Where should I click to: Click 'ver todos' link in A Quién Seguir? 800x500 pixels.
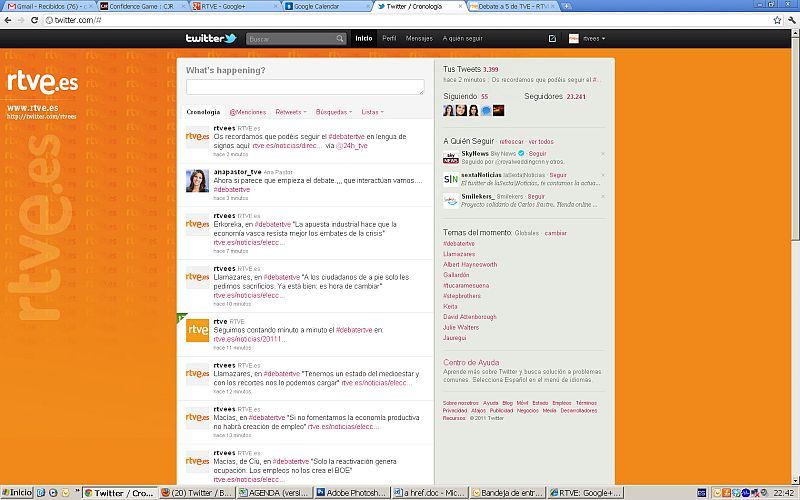[x=541, y=141]
